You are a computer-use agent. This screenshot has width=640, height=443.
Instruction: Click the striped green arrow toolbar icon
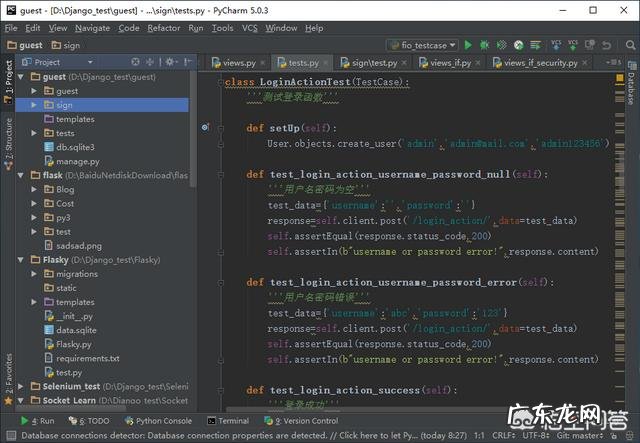click(x=536, y=45)
